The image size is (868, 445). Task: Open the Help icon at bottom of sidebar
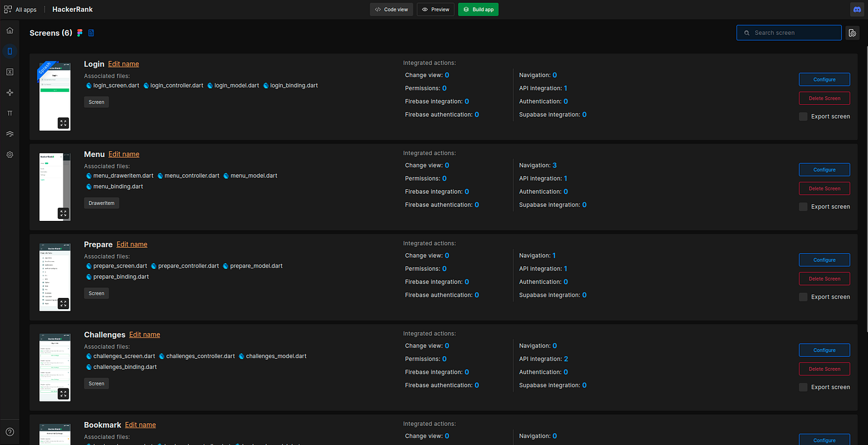pos(9,431)
